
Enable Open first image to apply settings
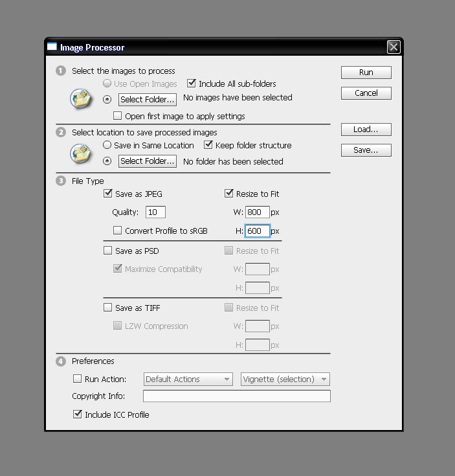[x=117, y=116]
